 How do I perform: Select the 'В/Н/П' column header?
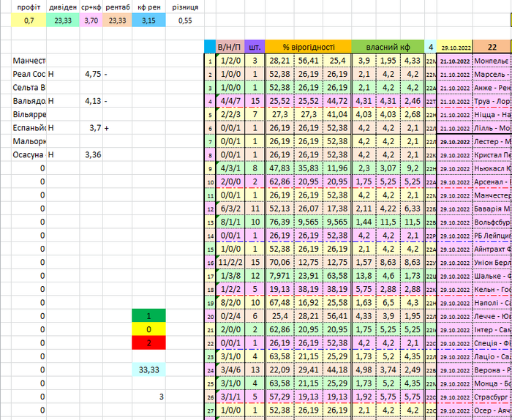tap(230, 48)
